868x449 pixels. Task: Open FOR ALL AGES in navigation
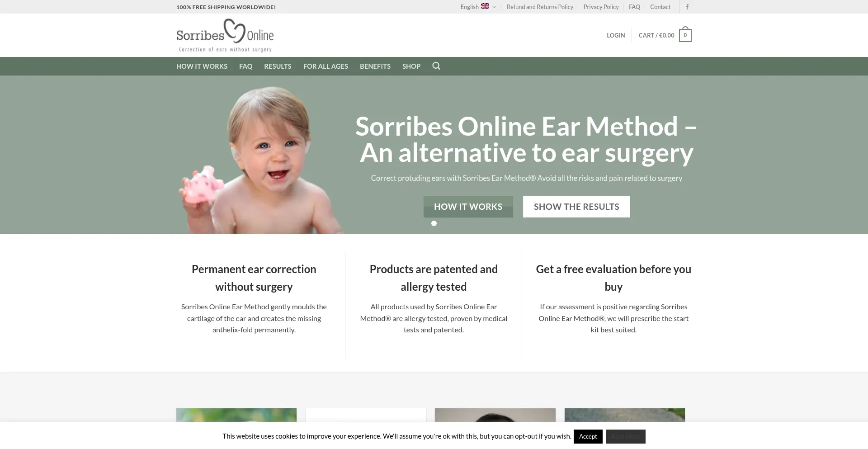click(325, 66)
